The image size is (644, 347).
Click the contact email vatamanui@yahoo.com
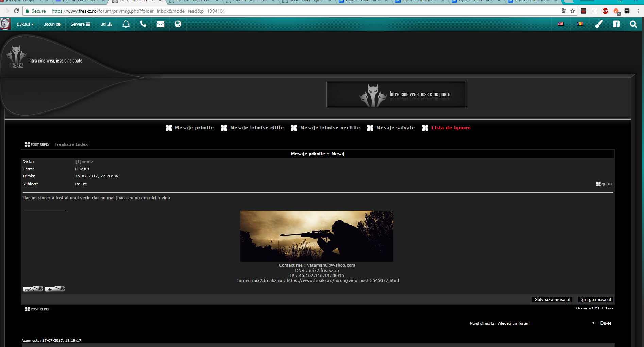pos(331,265)
